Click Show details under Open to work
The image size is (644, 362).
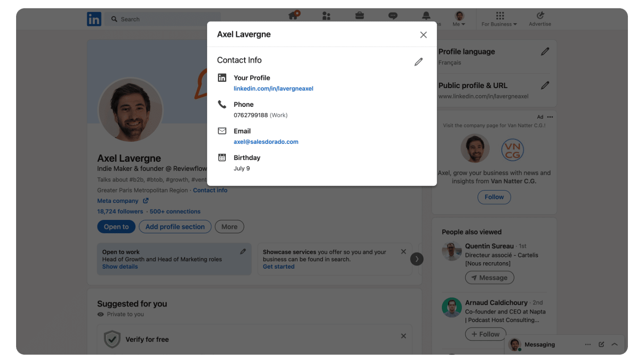pyautogui.click(x=120, y=266)
